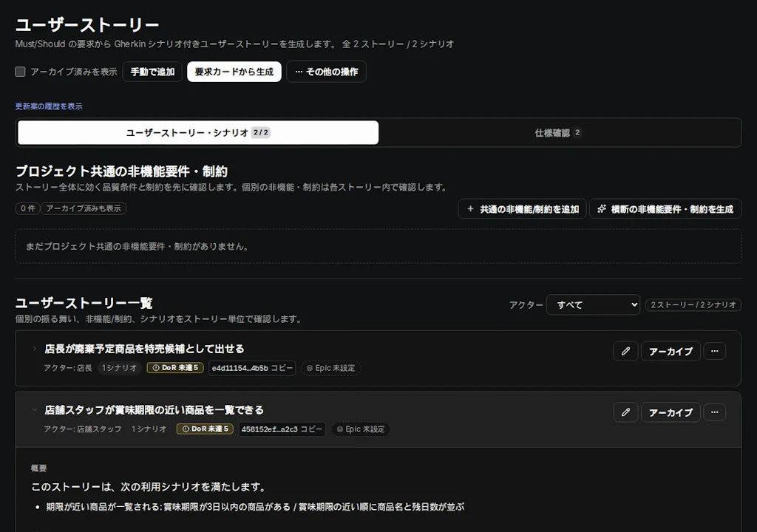The width and height of the screenshot is (757, 532).
Task: Select the 店長が廃棄予定商品を特売候補として出せる title
Action: tap(144, 349)
